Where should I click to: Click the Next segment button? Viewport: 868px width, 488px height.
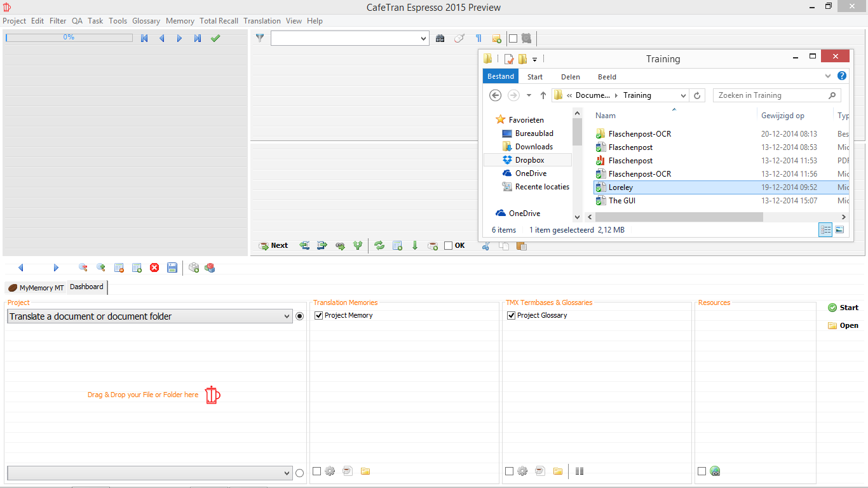click(274, 246)
